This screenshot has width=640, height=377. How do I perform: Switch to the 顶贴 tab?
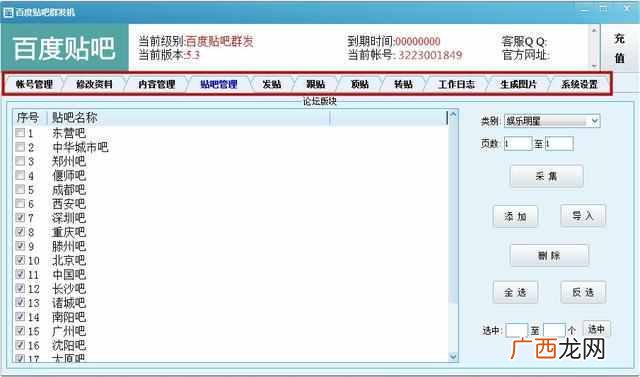(x=360, y=84)
